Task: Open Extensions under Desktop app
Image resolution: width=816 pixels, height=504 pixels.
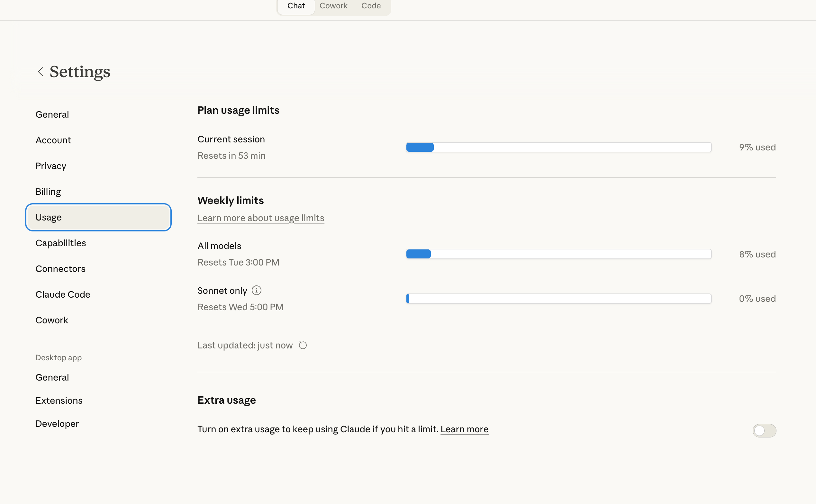Action: pos(59,400)
